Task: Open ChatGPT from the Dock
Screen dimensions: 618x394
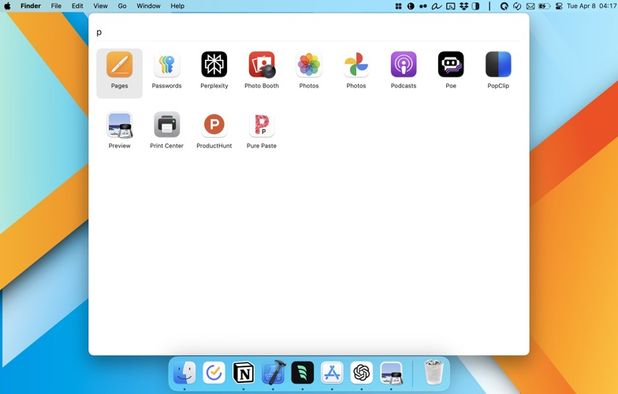Action: click(x=361, y=373)
